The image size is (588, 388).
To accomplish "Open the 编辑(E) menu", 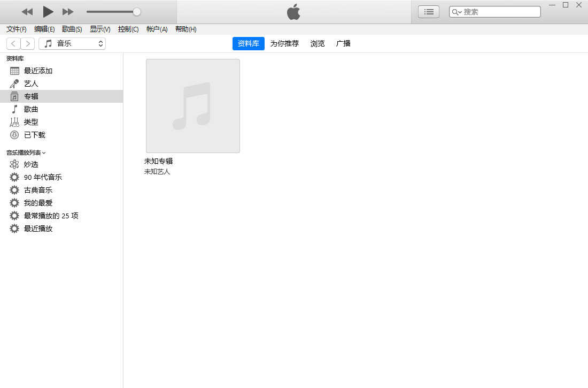I will tap(44, 29).
